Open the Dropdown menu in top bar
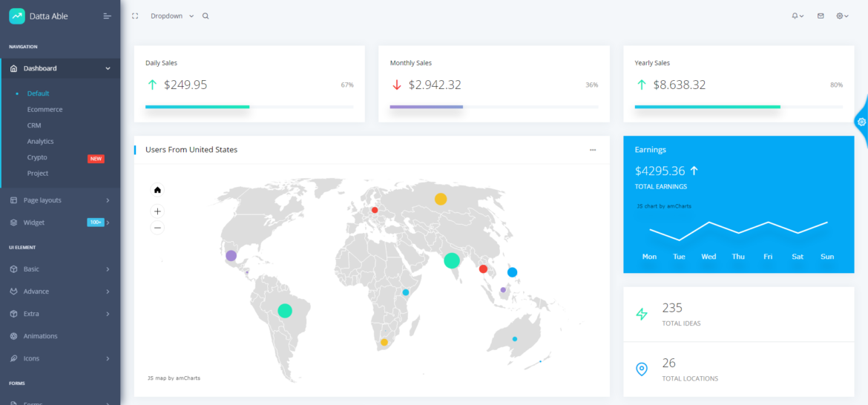 click(172, 16)
